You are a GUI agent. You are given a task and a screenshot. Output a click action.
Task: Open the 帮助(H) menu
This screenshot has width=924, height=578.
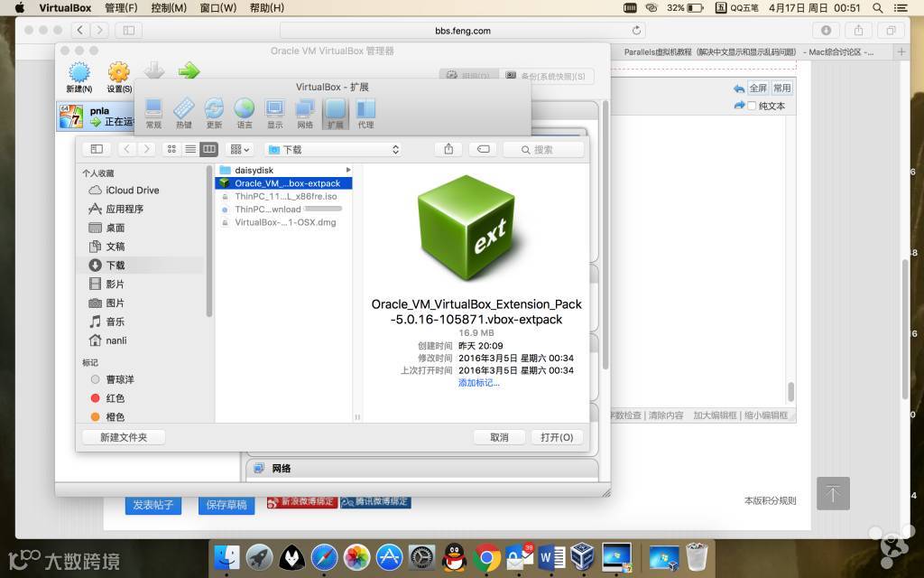pos(267,7)
